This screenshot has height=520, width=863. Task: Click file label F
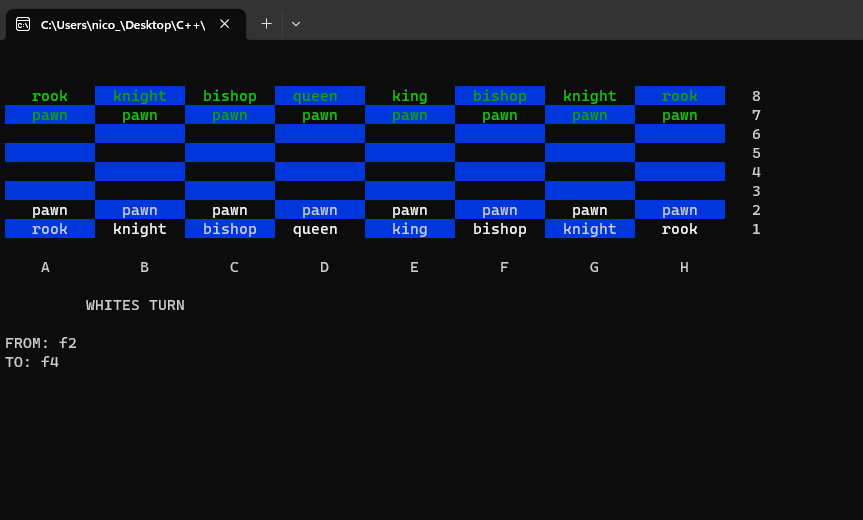(x=504, y=267)
